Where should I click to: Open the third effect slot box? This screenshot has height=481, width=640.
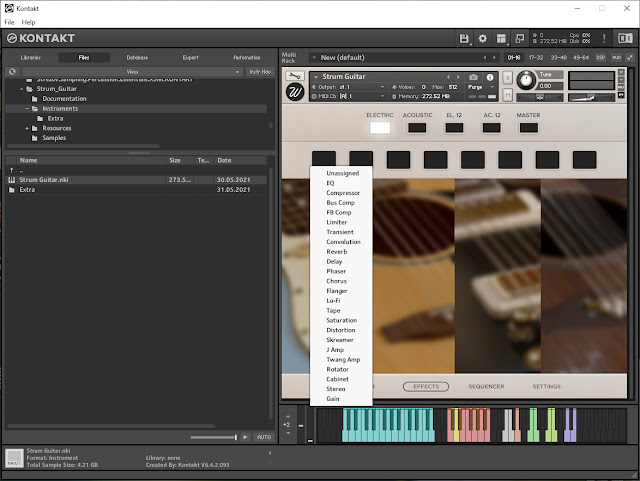(x=398, y=160)
